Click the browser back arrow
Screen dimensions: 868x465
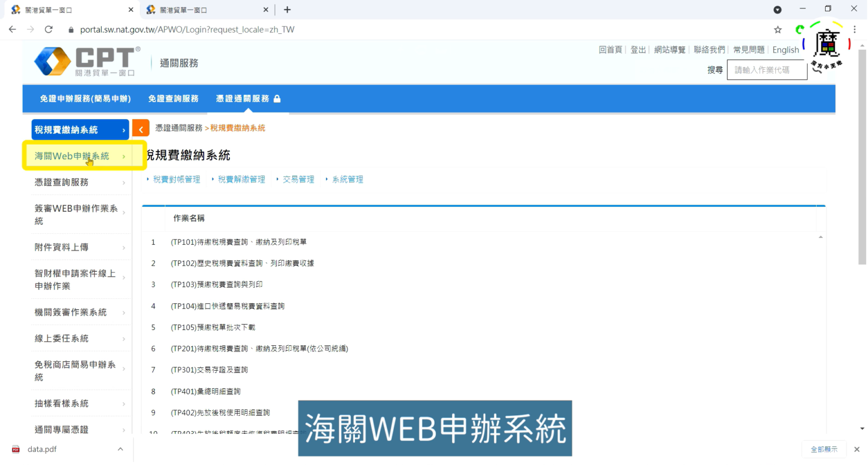click(12, 29)
